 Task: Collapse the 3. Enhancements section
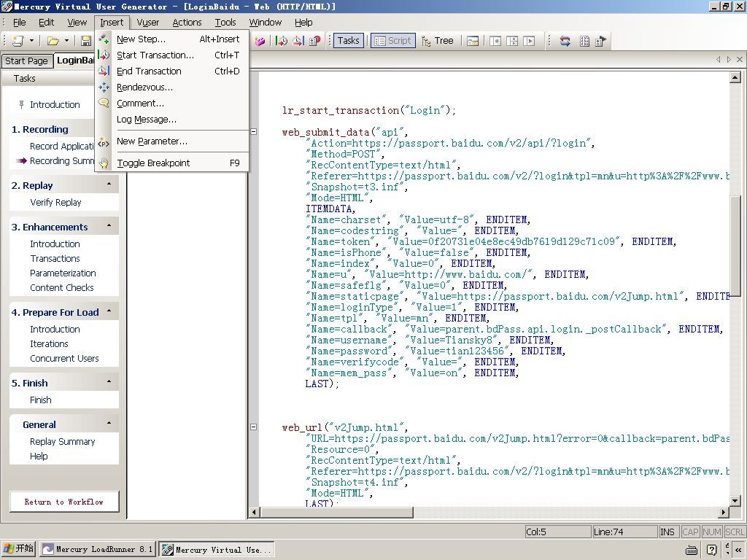(109, 226)
